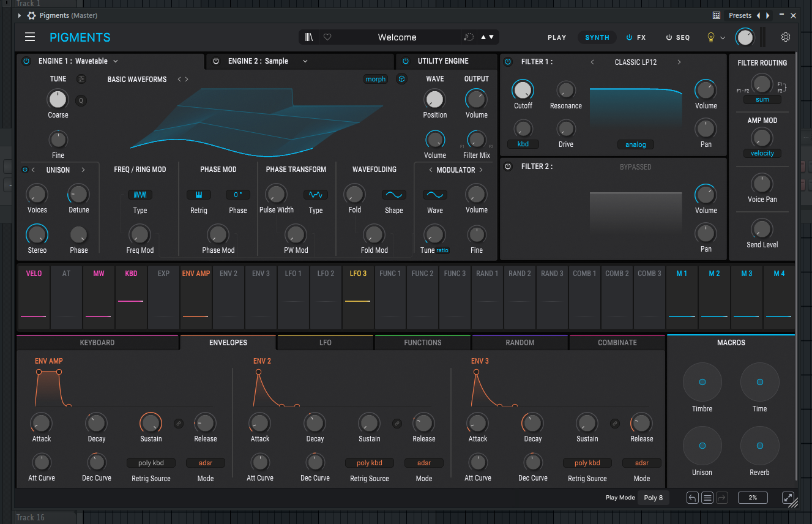Select the Envelopes tab

(228, 343)
